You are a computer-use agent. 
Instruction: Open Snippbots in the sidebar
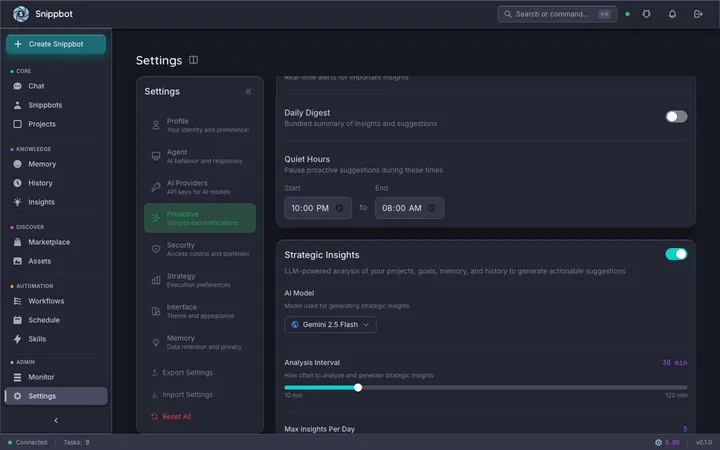[x=56, y=105]
